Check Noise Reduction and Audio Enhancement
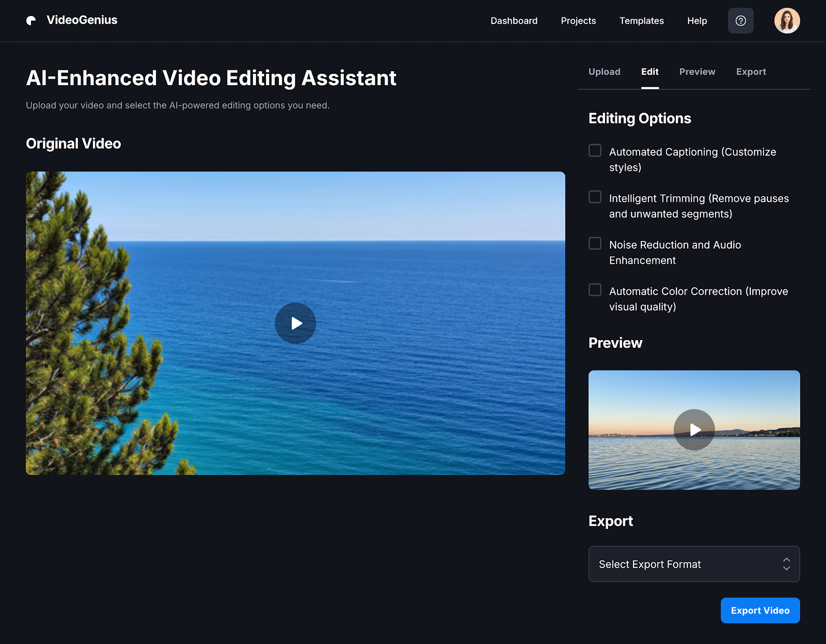Image resolution: width=826 pixels, height=644 pixels. click(x=595, y=244)
